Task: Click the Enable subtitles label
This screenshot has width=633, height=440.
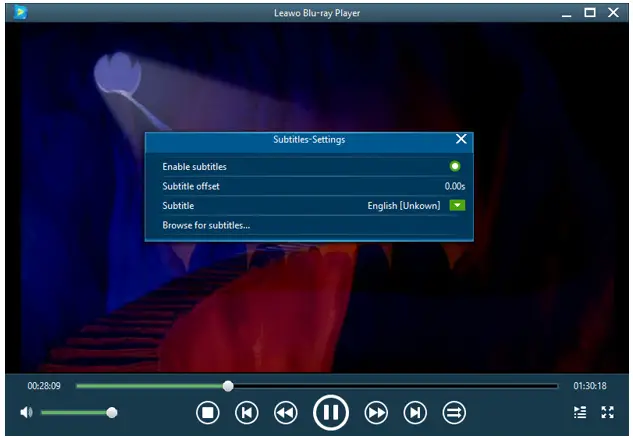Action: point(194,167)
